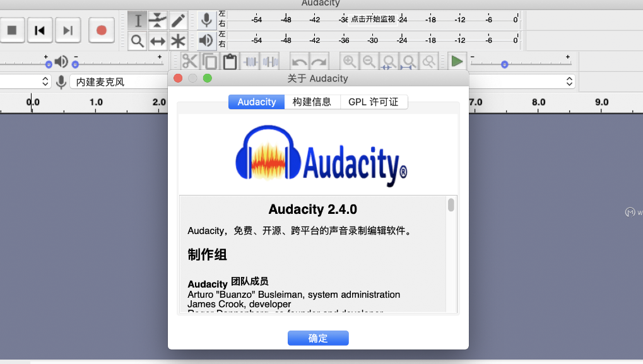Open the 内建麦克风 recording device dropdown
The width and height of the screenshot is (643, 364).
tap(119, 82)
